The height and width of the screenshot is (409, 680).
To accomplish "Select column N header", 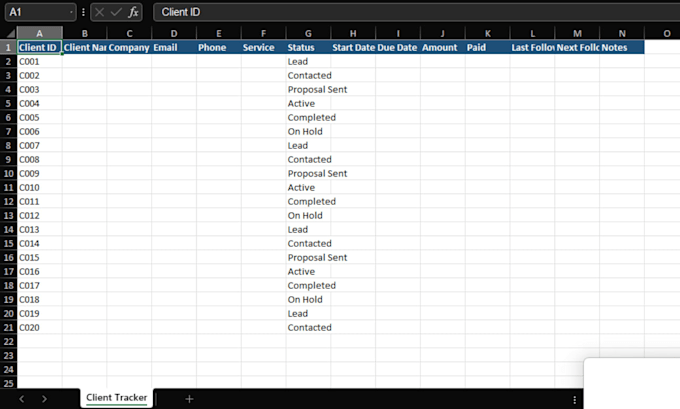I will click(622, 33).
